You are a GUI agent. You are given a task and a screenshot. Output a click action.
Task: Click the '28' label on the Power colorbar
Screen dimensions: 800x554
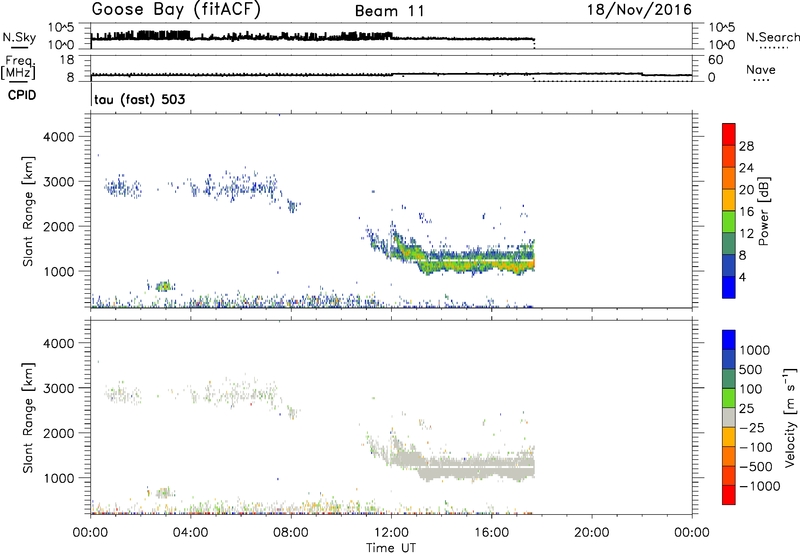(746, 146)
